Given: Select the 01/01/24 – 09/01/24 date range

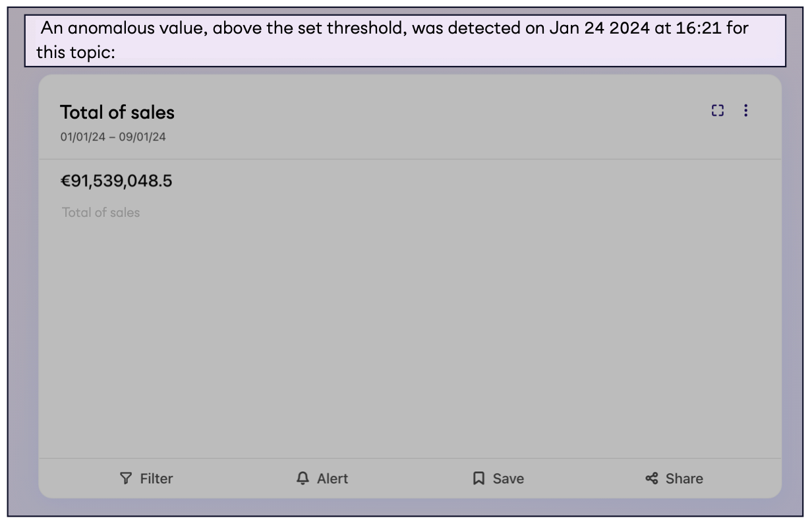Looking at the screenshot, I should pos(113,138).
